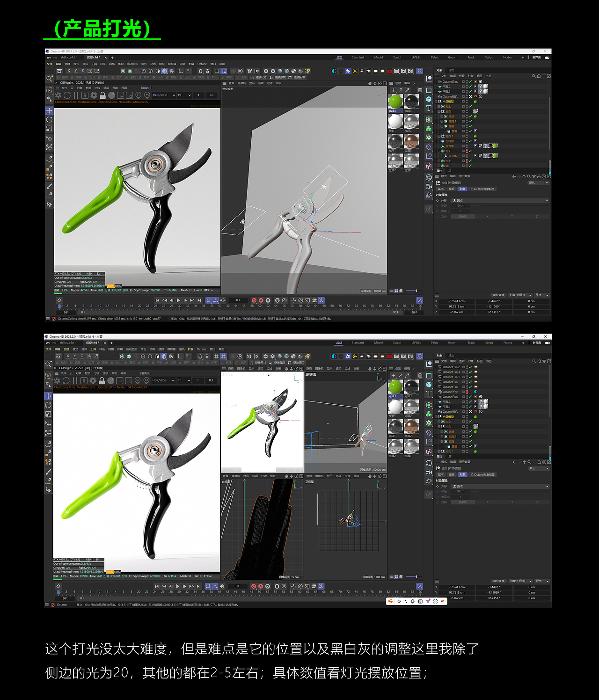This screenshot has height=700, width=599.
Task: Open HDR/sRGB dropdown in lower Live Viewer
Action: (x=163, y=380)
